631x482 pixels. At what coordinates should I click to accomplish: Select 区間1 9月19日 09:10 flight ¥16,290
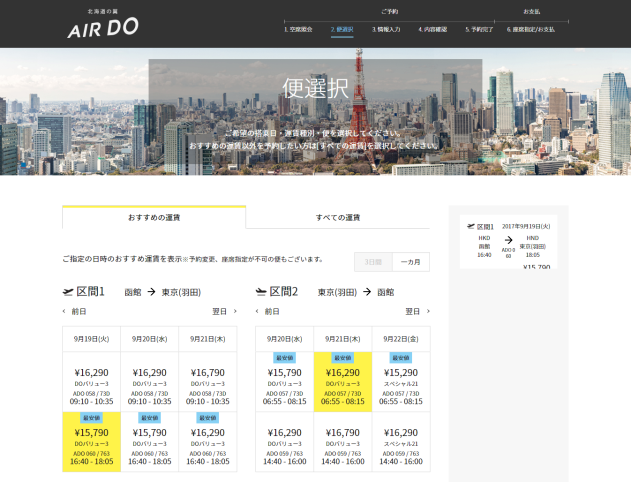coord(91,382)
